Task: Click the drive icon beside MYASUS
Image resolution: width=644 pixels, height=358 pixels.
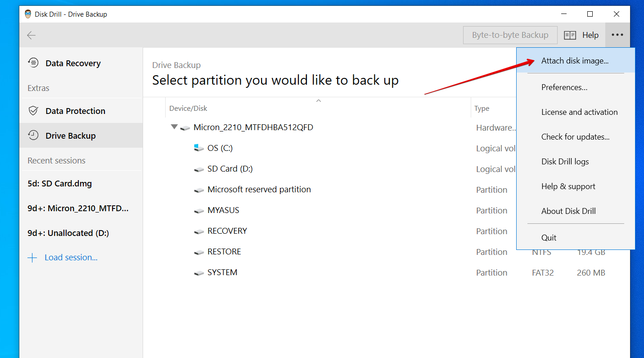Action: pos(199,211)
